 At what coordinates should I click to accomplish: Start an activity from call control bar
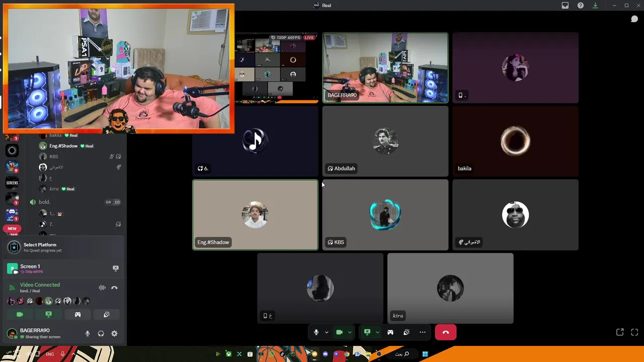[390, 332]
